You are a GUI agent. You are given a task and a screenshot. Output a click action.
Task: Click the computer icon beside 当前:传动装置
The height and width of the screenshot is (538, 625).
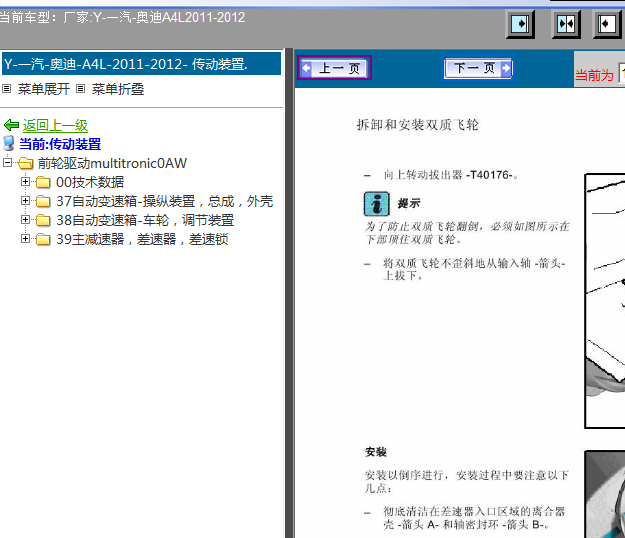pos(9,143)
